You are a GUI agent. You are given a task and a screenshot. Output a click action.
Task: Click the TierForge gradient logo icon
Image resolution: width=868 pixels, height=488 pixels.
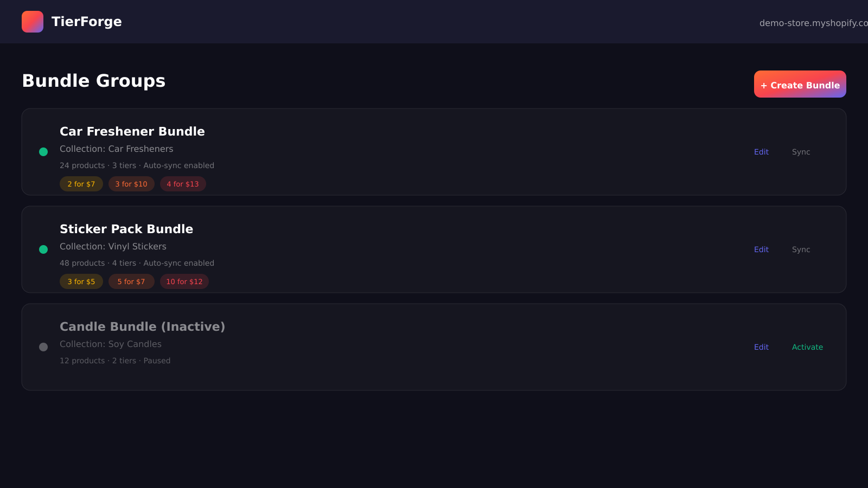click(x=33, y=22)
